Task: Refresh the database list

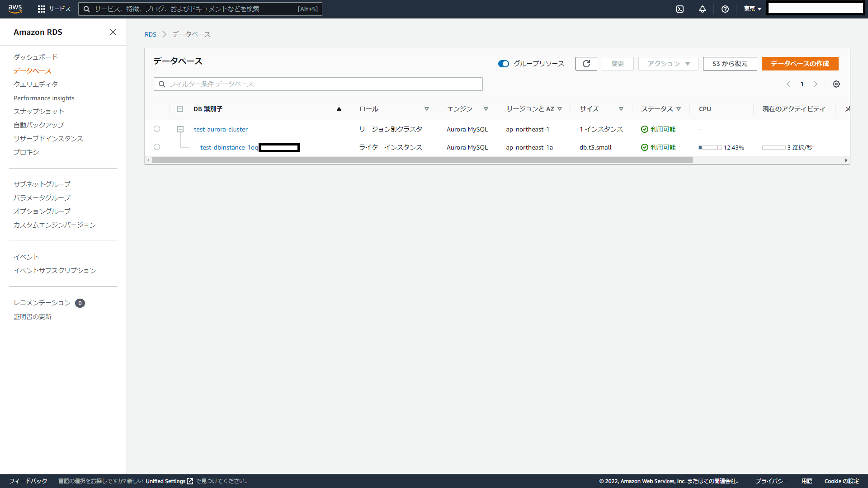Action: [586, 64]
